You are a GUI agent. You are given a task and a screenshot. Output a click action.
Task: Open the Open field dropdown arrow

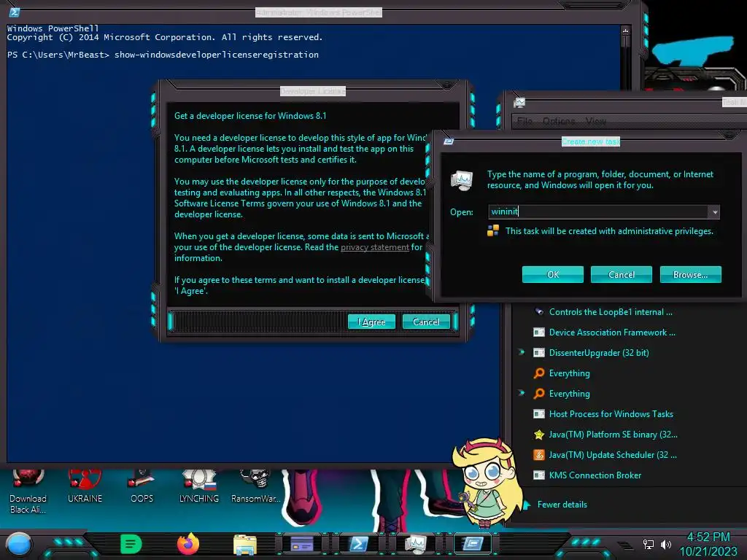[714, 212]
